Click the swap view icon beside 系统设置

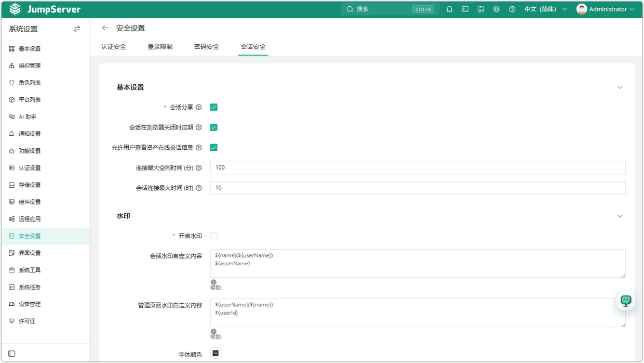77,29
